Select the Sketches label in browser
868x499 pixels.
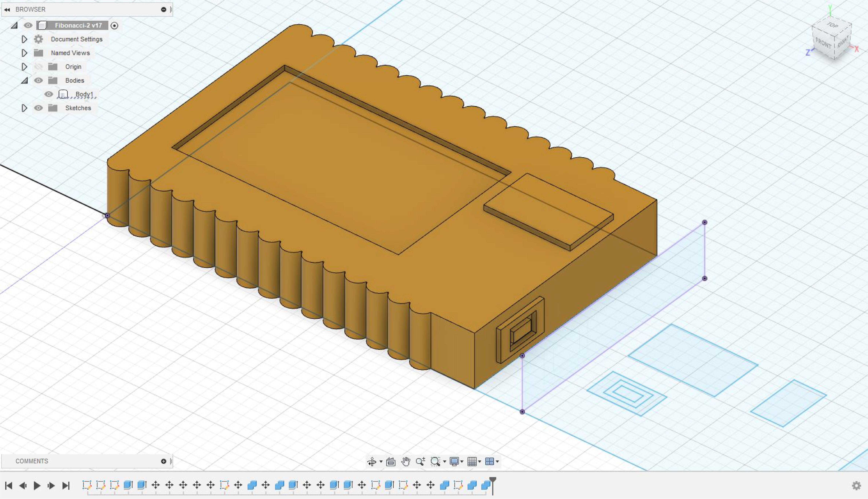tap(78, 108)
